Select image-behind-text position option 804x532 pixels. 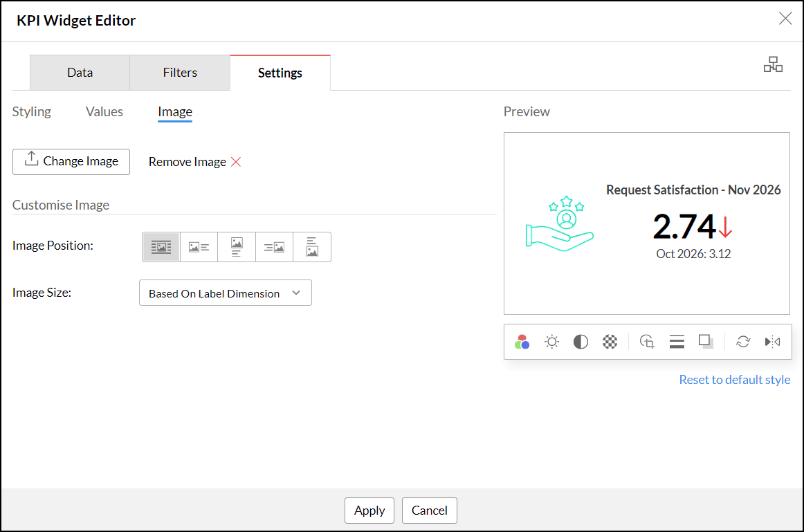(x=161, y=247)
